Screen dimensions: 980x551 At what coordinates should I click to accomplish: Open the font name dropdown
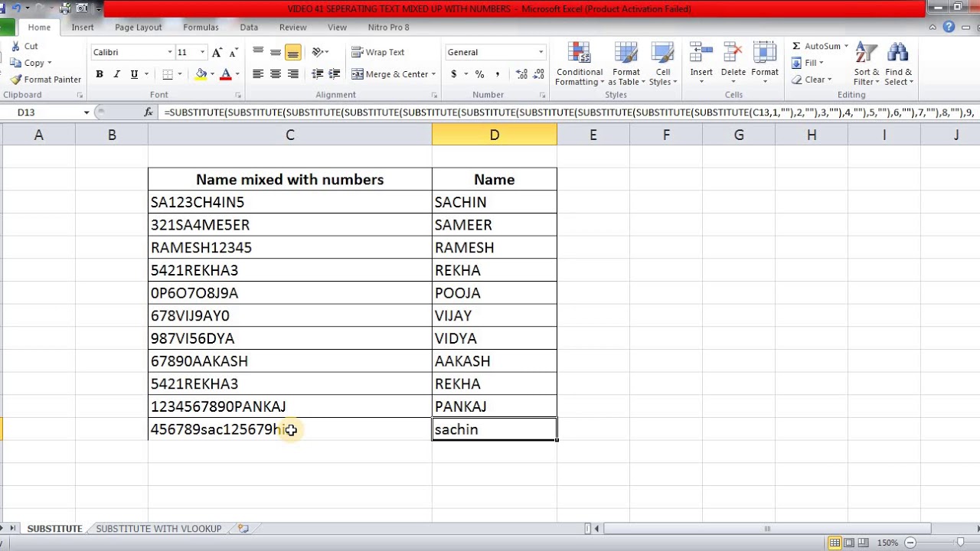pyautogui.click(x=170, y=52)
